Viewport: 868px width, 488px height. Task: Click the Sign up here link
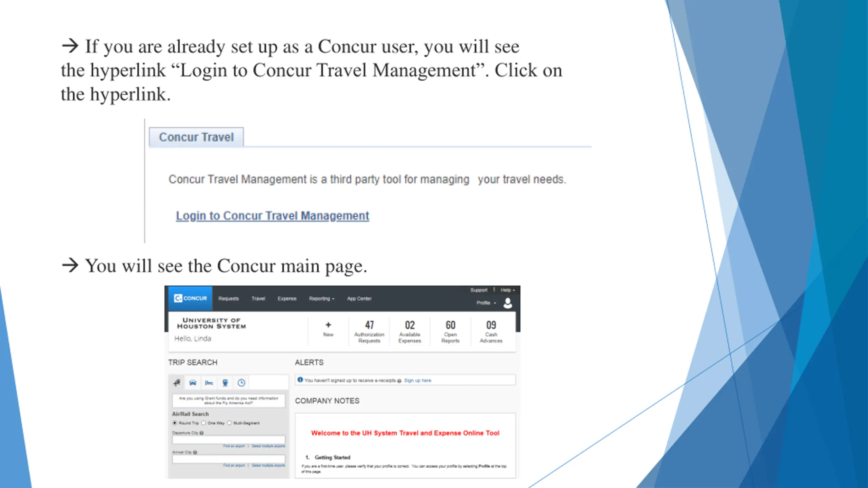pos(417,381)
